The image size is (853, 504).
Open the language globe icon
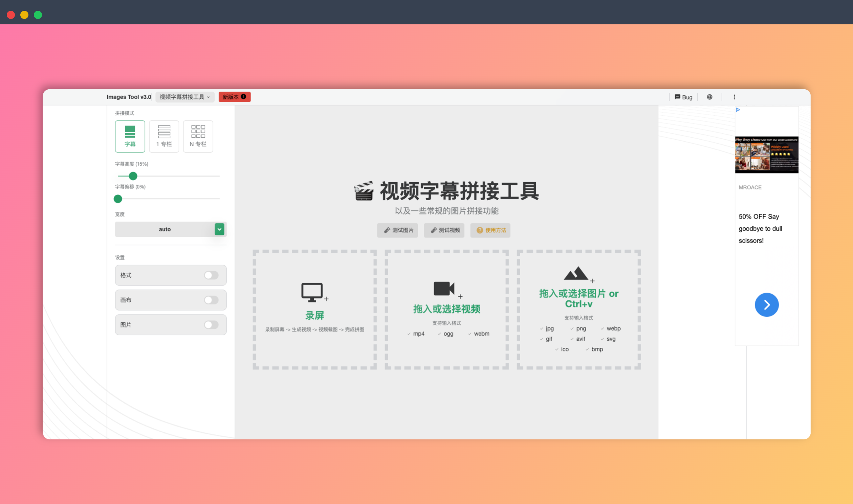(709, 97)
